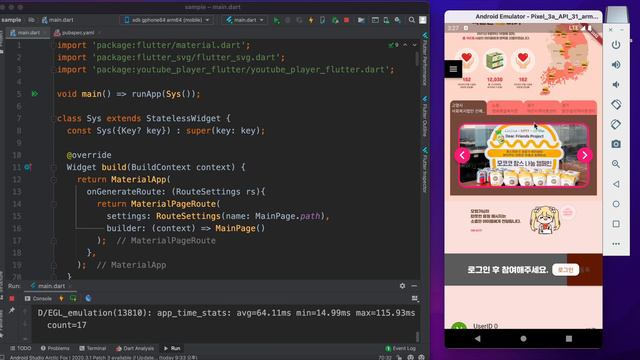This screenshot has height=360, width=640.
Task: Tap Android navigation bar Back button
Action: 478,338
